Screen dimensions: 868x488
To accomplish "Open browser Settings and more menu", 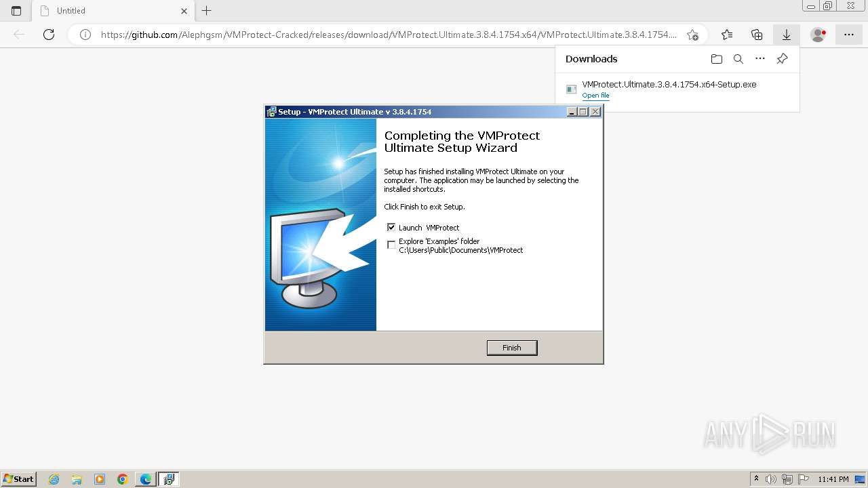I will [849, 35].
